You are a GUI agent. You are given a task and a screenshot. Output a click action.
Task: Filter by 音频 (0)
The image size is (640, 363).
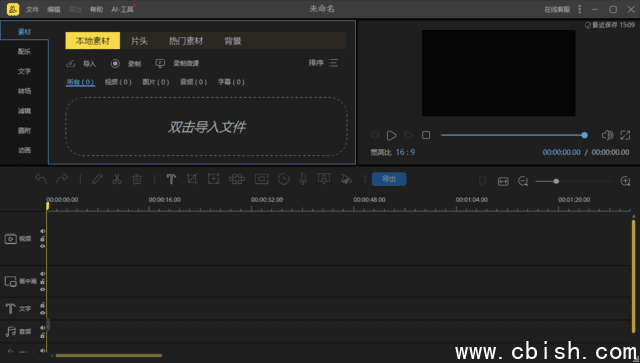click(193, 82)
